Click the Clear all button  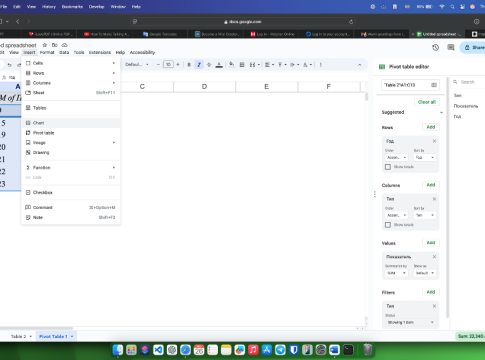tap(427, 102)
